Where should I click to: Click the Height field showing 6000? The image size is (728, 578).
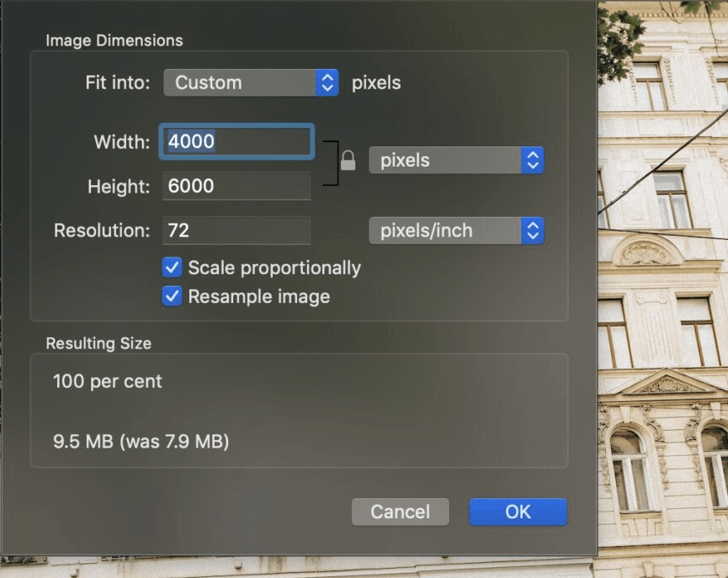click(x=236, y=186)
